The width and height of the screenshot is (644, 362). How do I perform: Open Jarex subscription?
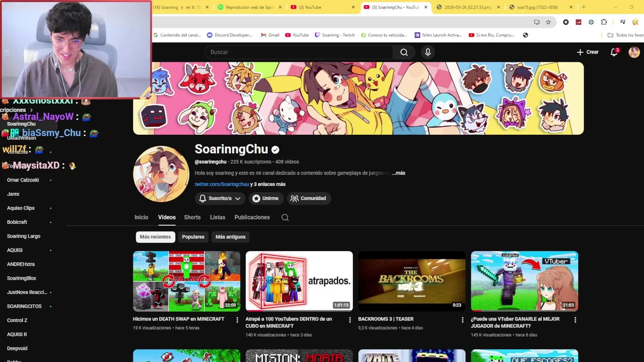click(13, 194)
